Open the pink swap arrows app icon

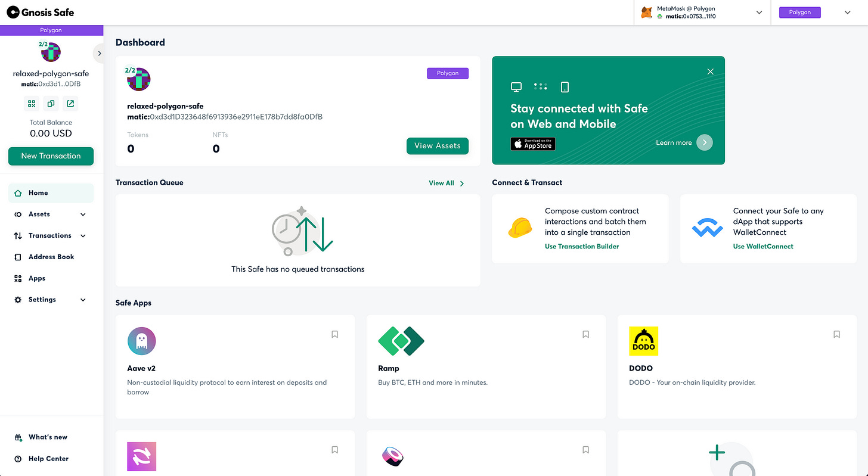click(142, 456)
